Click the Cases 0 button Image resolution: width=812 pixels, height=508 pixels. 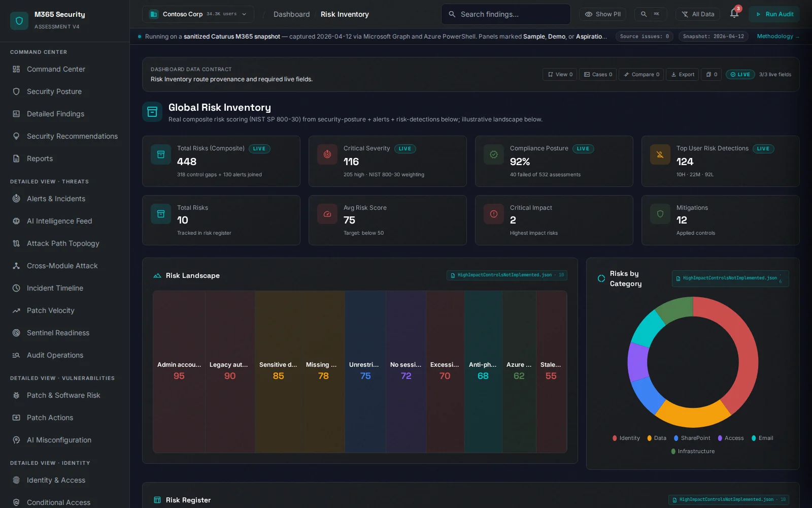click(598, 75)
